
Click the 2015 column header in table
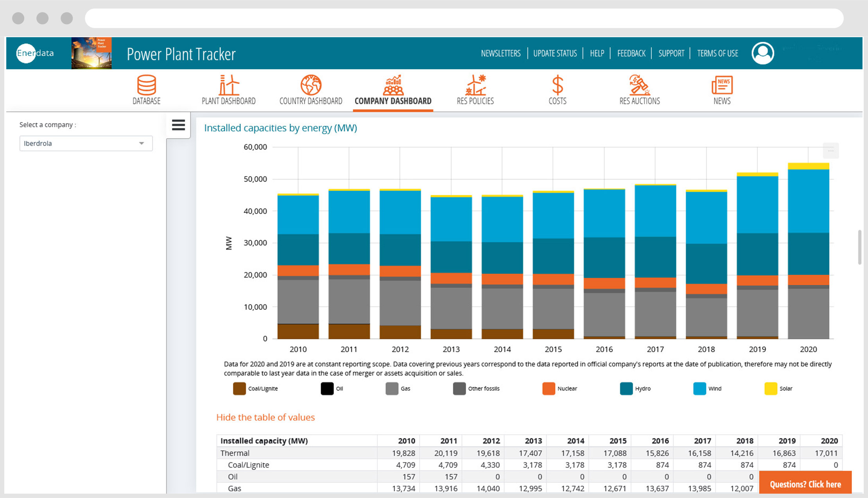coord(618,441)
